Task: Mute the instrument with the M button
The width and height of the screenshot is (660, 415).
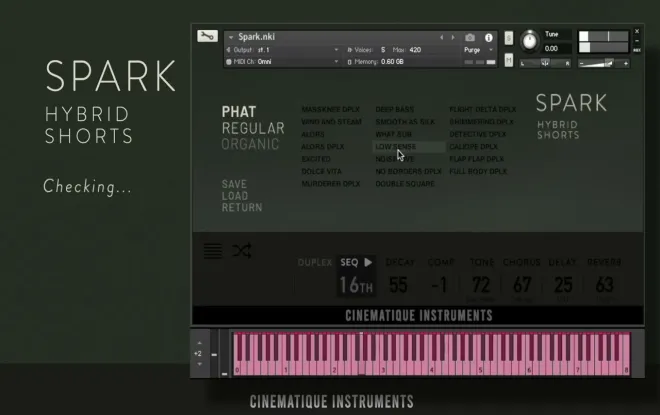Action: 508,61
